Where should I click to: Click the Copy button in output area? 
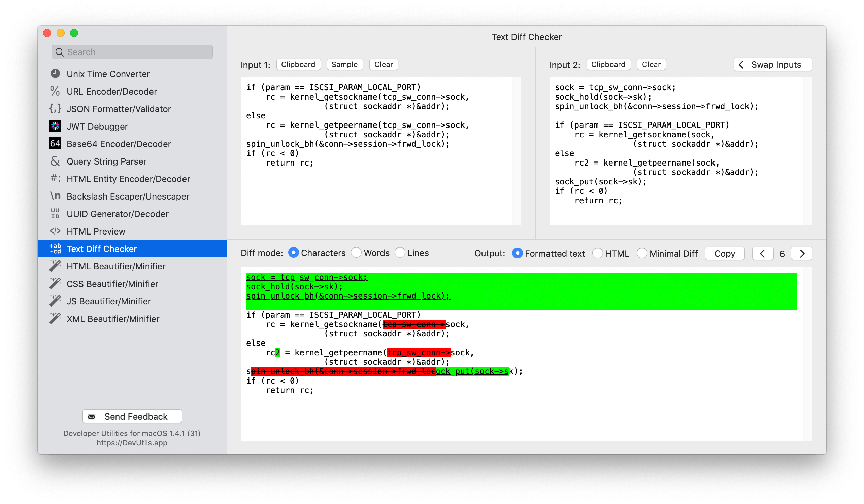725,253
